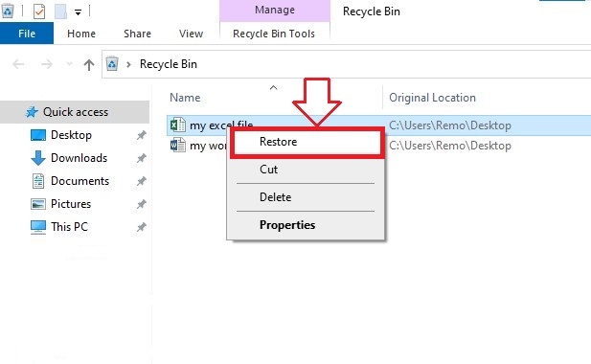The width and height of the screenshot is (591, 364).
Task: Click the Desktop folder icon
Action: tap(38, 135)
